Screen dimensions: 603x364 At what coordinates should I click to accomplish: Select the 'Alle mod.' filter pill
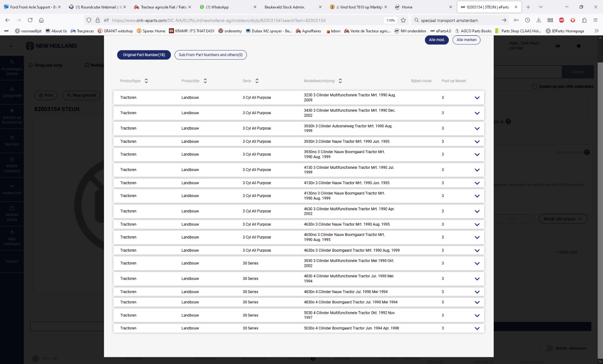point(436,40)
